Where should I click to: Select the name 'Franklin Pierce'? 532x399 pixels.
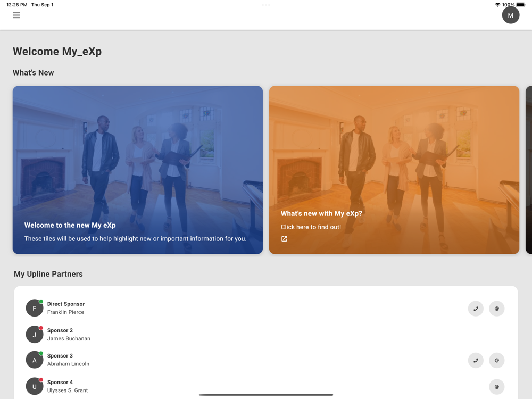(x=65, y=312)
